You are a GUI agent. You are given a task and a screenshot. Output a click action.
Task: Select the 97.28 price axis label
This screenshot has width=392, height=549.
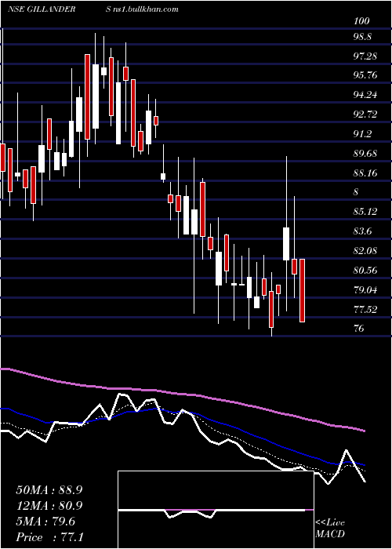[x=365, y=56]
